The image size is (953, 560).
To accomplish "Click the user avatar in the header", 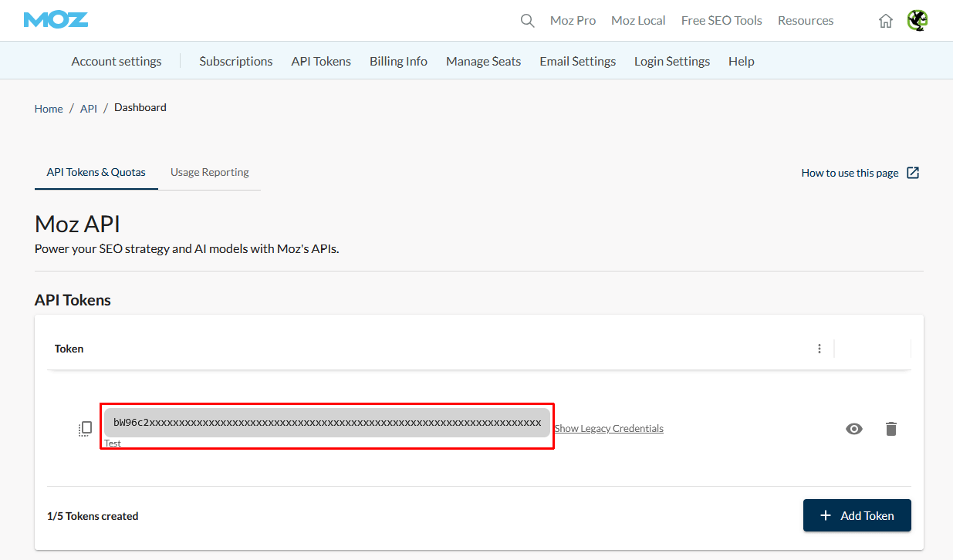I will point(918,21).
